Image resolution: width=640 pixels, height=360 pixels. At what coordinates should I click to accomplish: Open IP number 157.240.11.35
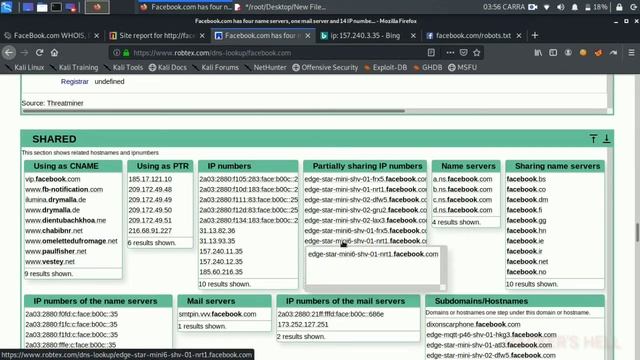tap(221, 251)
